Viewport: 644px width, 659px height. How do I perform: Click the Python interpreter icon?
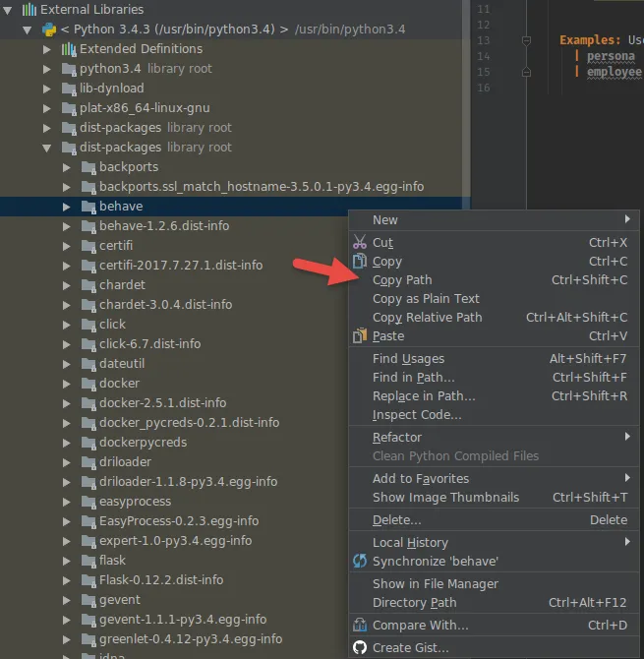click(49, 30)
